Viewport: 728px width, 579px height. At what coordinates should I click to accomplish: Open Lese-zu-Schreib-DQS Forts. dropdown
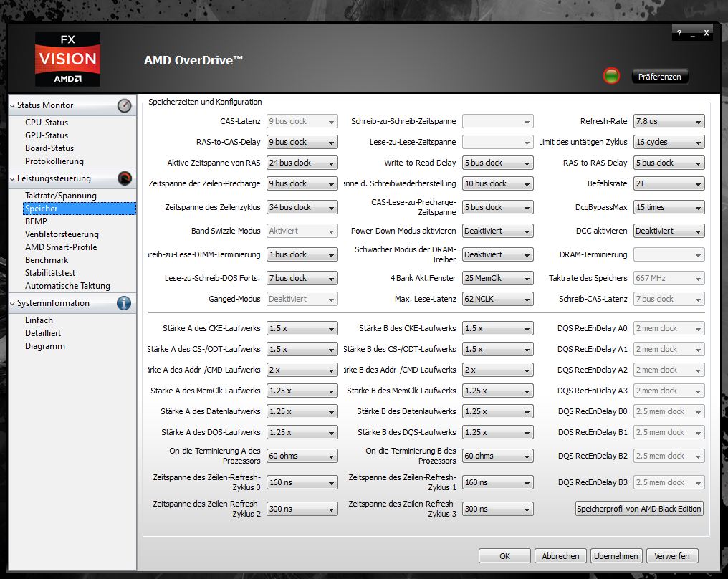point(302,279)
